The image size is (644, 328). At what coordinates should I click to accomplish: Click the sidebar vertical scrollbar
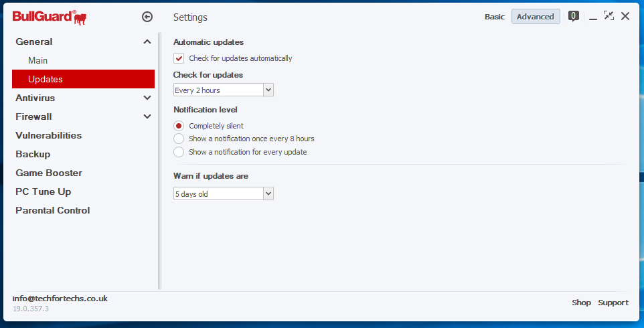[160, 161]
